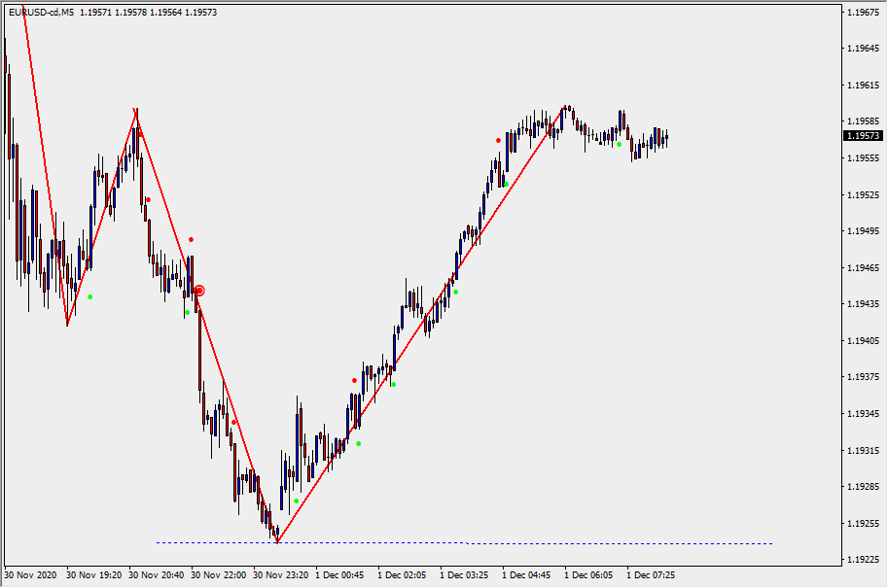
Task: Select the lowest red dot marker
Action: point(234,422)
